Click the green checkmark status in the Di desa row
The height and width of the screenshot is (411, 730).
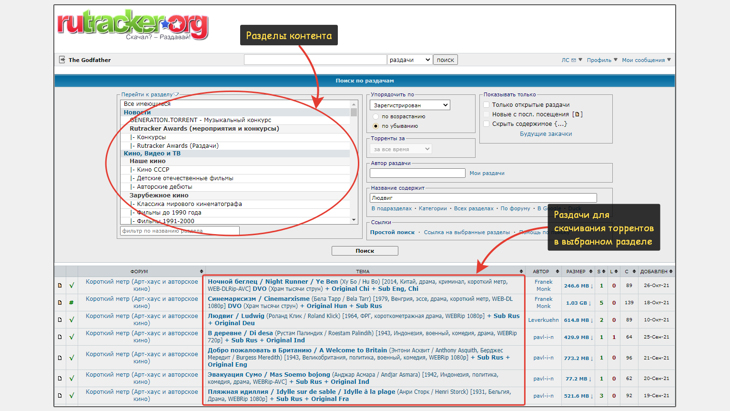tap(72, 337)
